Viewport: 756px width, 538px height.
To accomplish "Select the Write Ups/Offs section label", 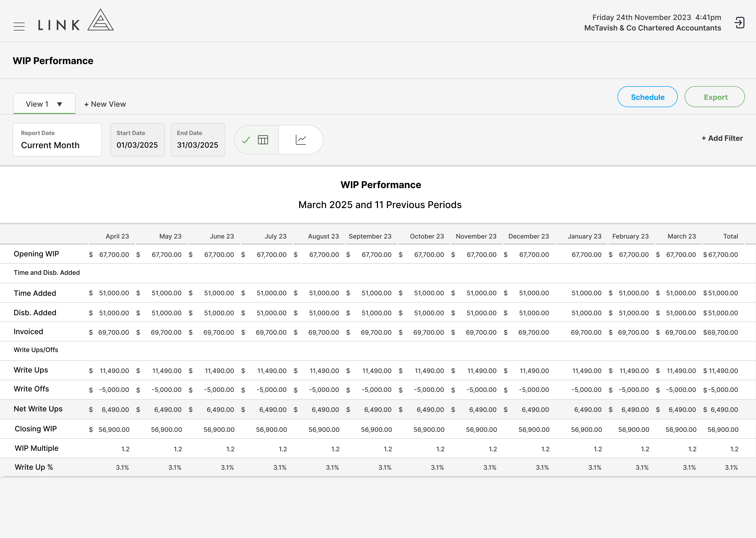I will tap(36, 350).
